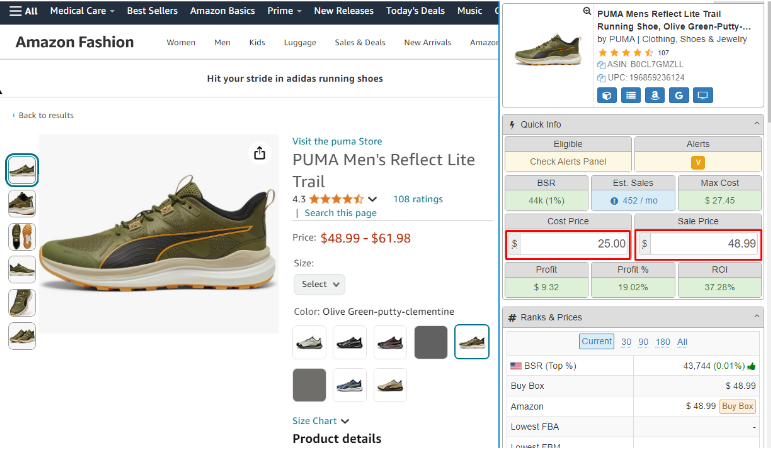This screenshot has height=451, width=771.
Task: Switch to All time range
Action: coord(682,342)
